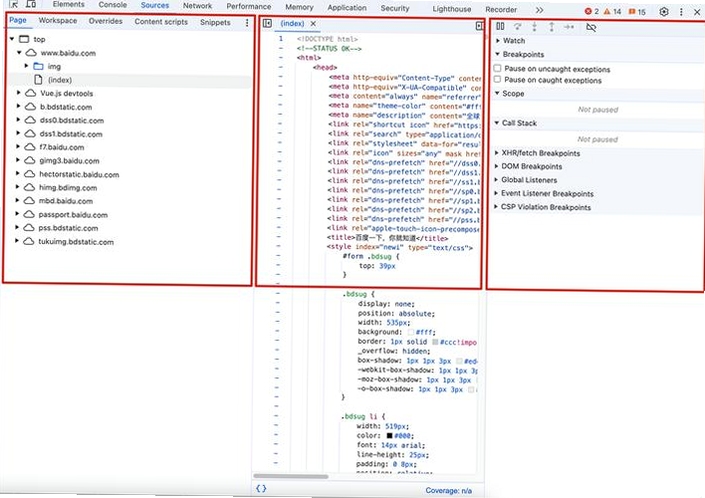705x498 pixels.
Task: Switch to the Elements tab
Action: [68, 4]
